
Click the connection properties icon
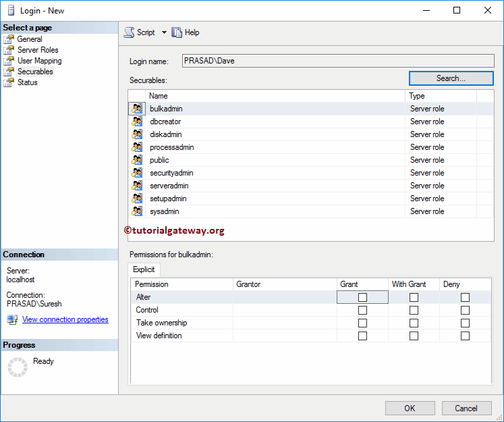coord(12,319)
